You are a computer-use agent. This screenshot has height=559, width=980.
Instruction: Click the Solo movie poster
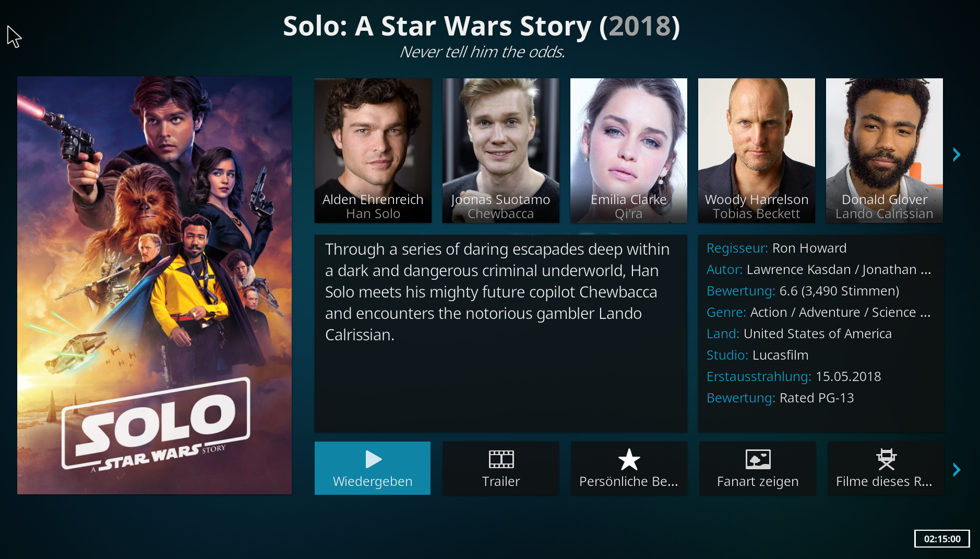pos(154,285)
